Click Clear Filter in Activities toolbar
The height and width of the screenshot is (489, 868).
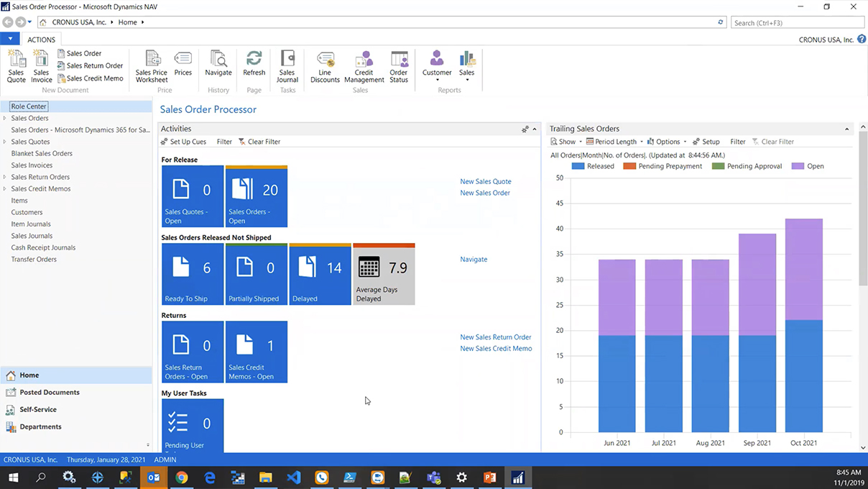(259, 142)
